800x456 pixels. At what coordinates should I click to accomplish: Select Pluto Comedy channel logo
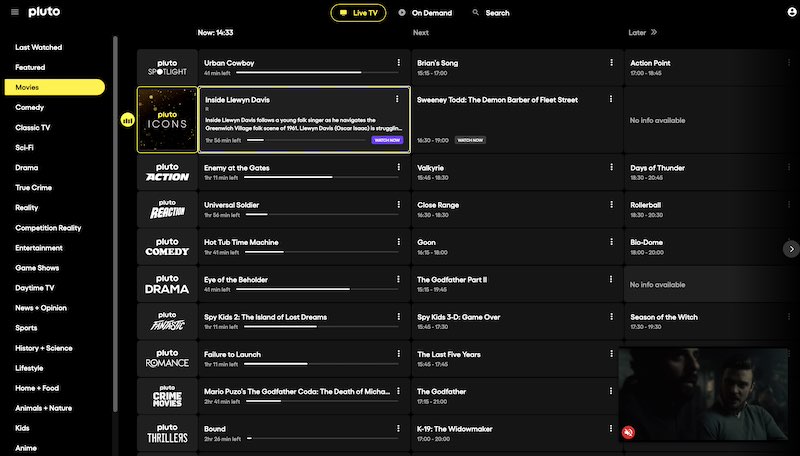[x=167, y=247]
